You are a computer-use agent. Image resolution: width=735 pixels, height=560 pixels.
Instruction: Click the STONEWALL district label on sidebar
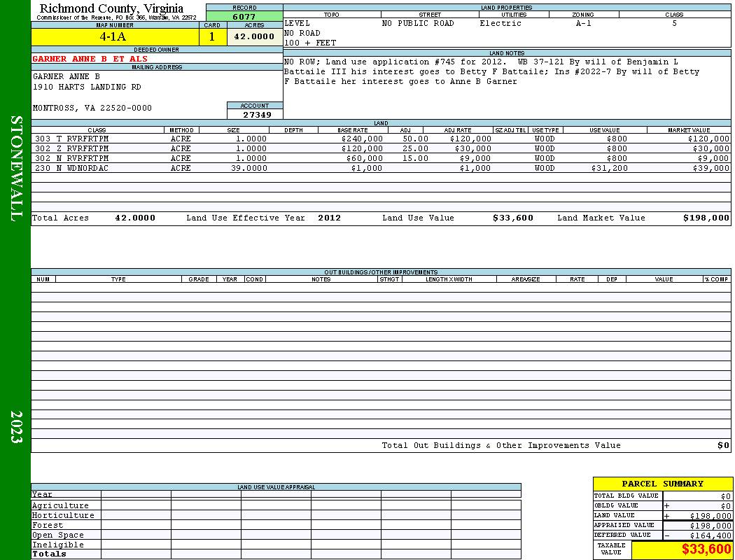tap(16, 169)
